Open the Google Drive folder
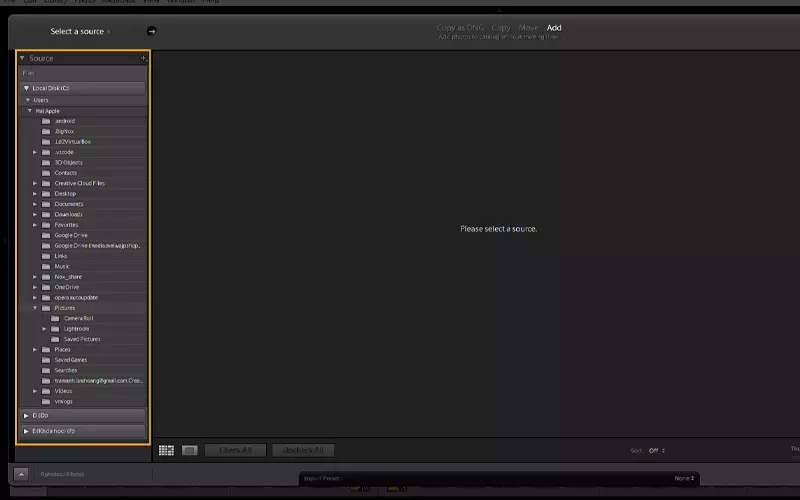Screen dimensions: 800x500 (x=70, y=235)
